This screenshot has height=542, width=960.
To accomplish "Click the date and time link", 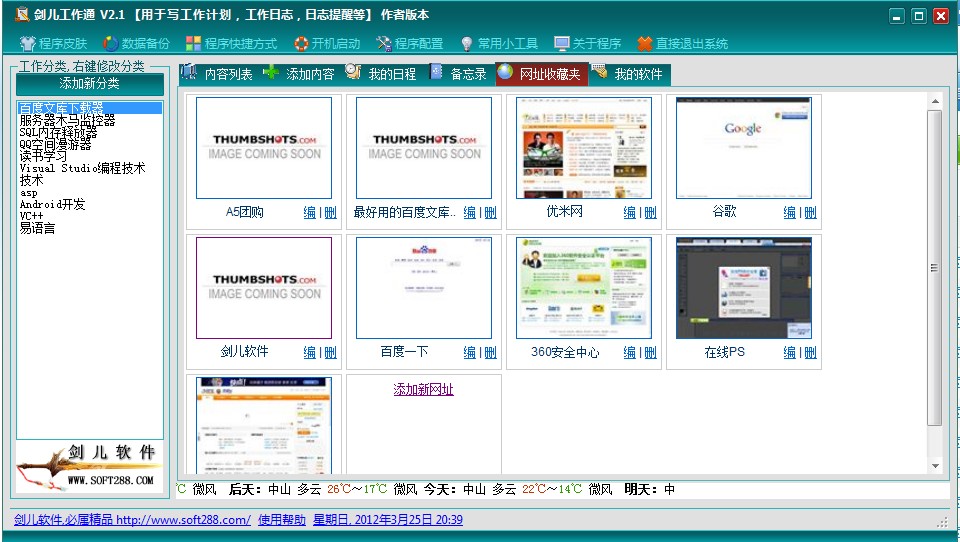I will (388, 520).
